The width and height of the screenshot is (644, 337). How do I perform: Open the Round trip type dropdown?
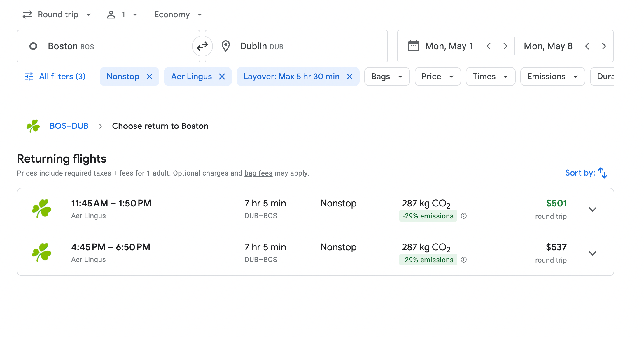[57, 15]
